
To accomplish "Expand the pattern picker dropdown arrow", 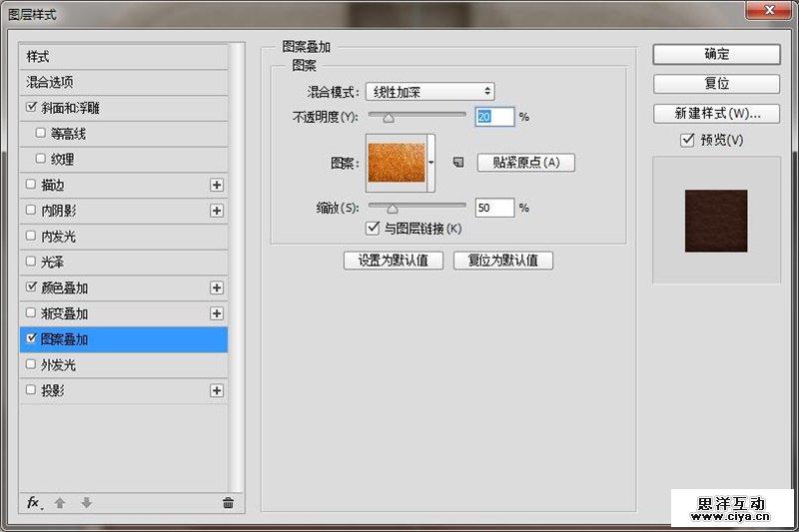I will [x=431, y=162].
